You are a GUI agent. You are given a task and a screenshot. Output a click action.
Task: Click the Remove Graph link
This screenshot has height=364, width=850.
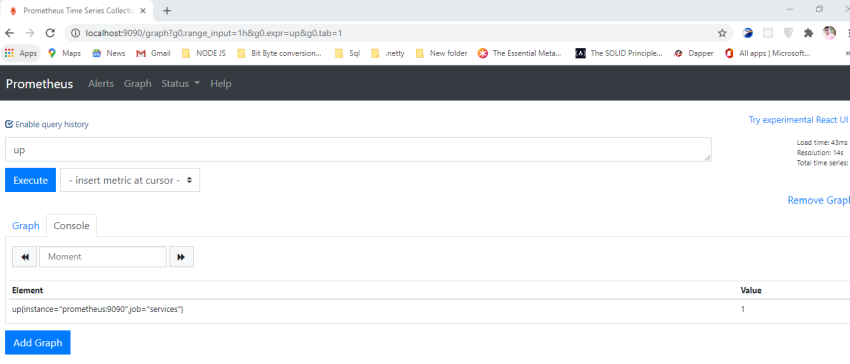click(x=819, y=200)
